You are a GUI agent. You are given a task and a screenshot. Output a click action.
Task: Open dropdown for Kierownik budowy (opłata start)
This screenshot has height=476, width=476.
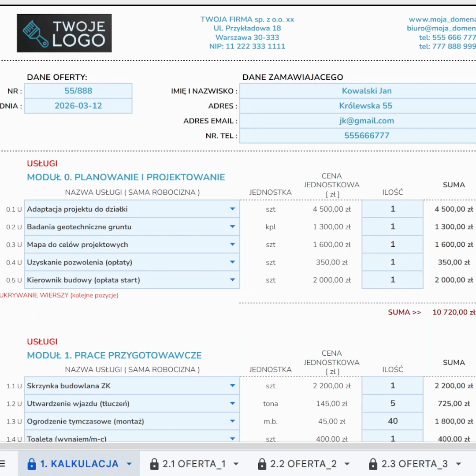(x=233, y=279)
